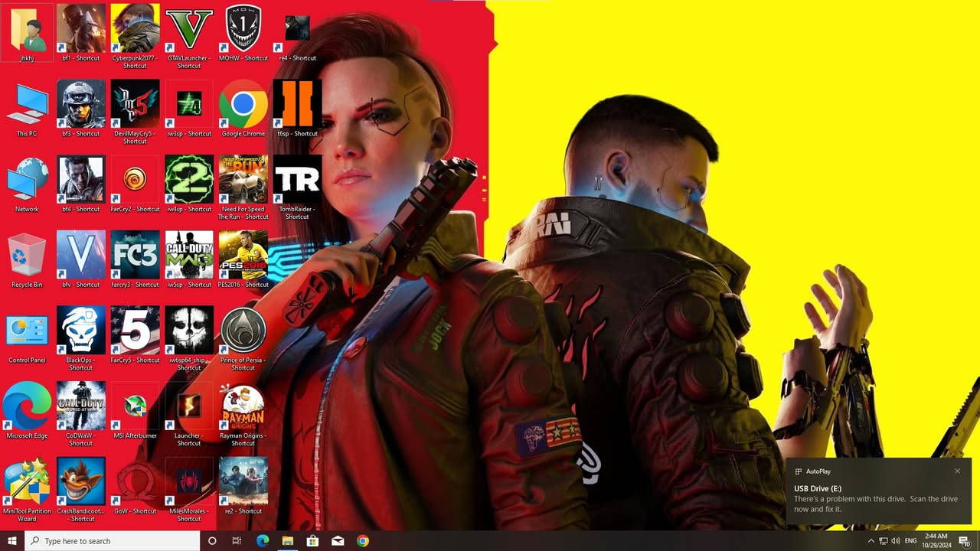This screenshot has width=980, height=551.
Task: Select the Recycle Bin icon
Action: (27, 260)
